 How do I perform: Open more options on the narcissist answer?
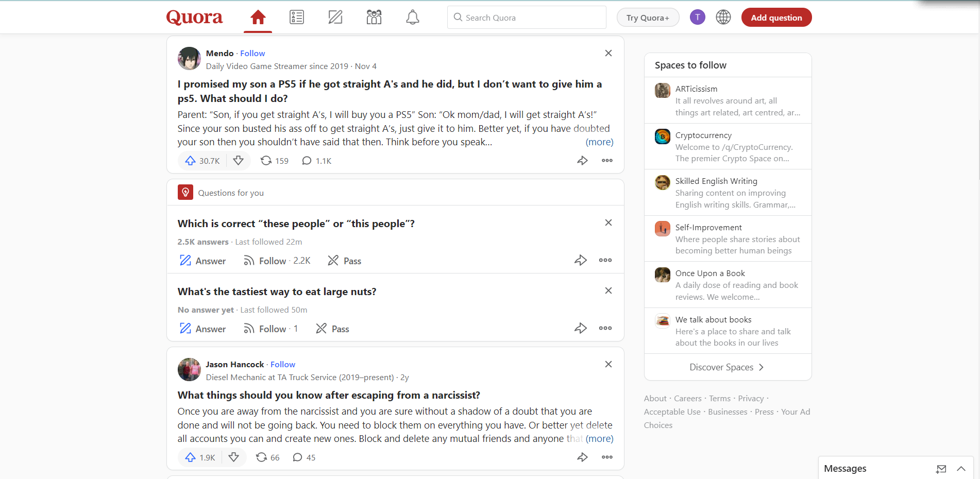(x=607, y=457)
